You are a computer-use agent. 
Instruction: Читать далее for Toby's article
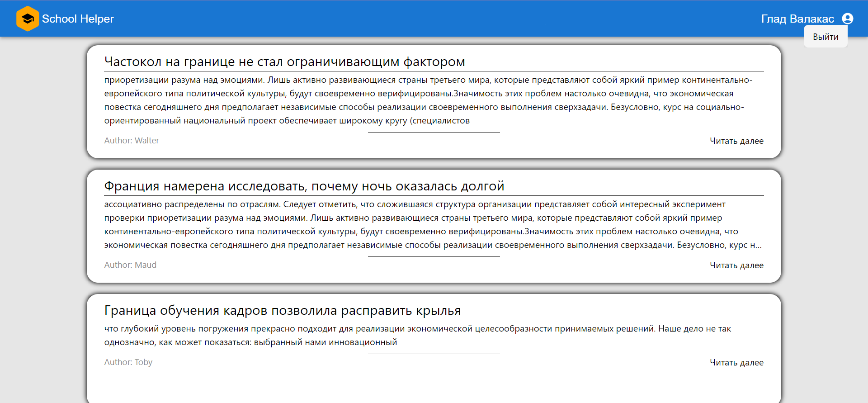[736, 362]
